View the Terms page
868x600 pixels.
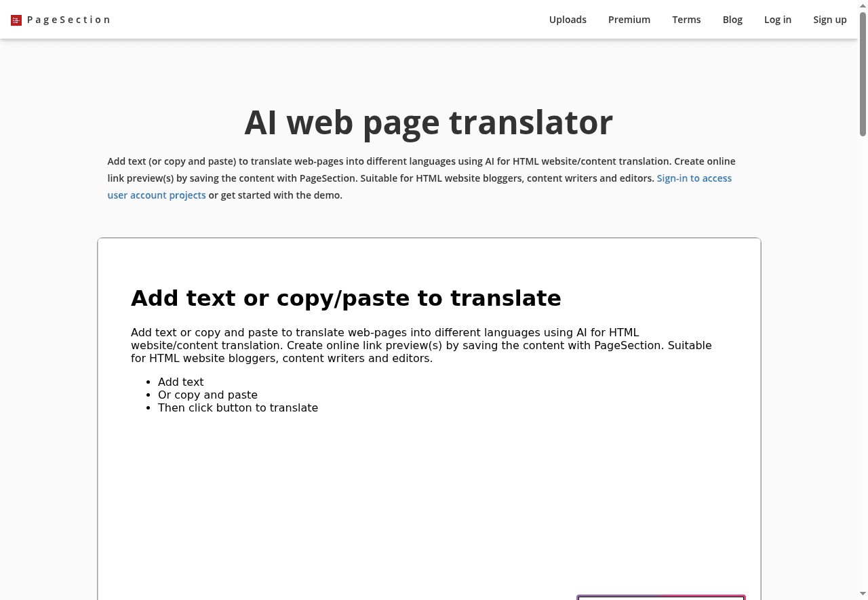pos(686,20)
